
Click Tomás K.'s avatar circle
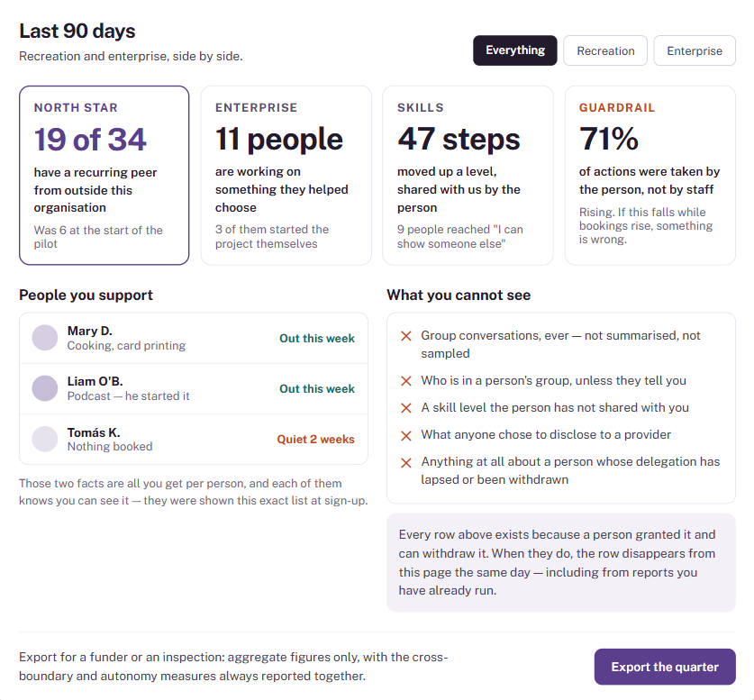[45, 439]
